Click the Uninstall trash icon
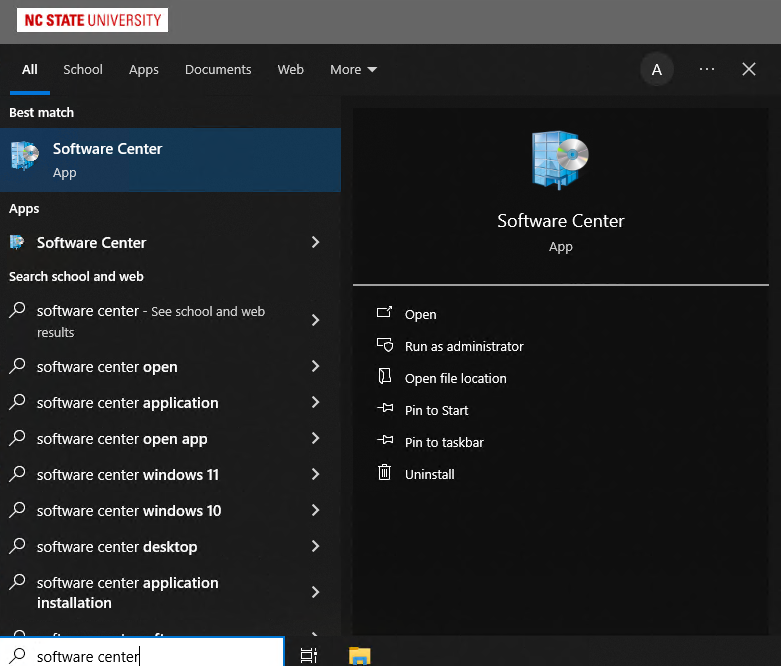This screenshot has height=666, width=781. tap(385, 474)
